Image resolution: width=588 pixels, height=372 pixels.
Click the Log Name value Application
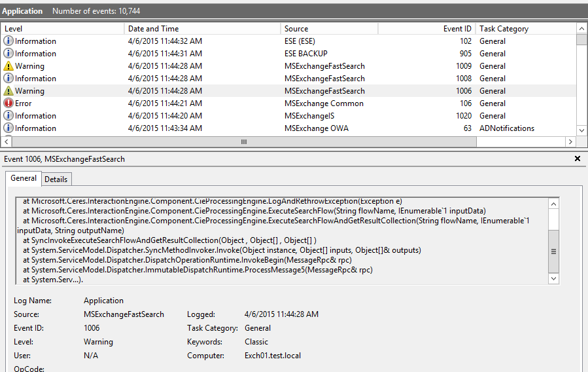click(x=103, y=301)
